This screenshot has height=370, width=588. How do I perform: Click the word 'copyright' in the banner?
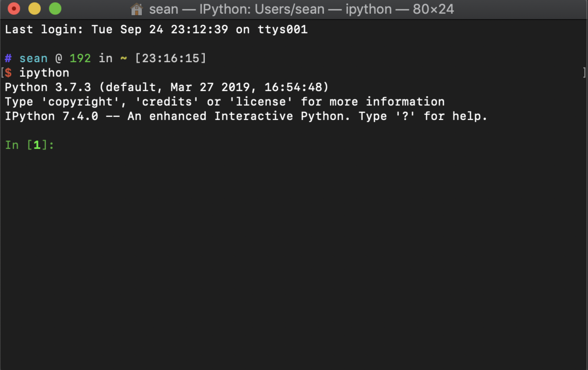pos(80,102)
